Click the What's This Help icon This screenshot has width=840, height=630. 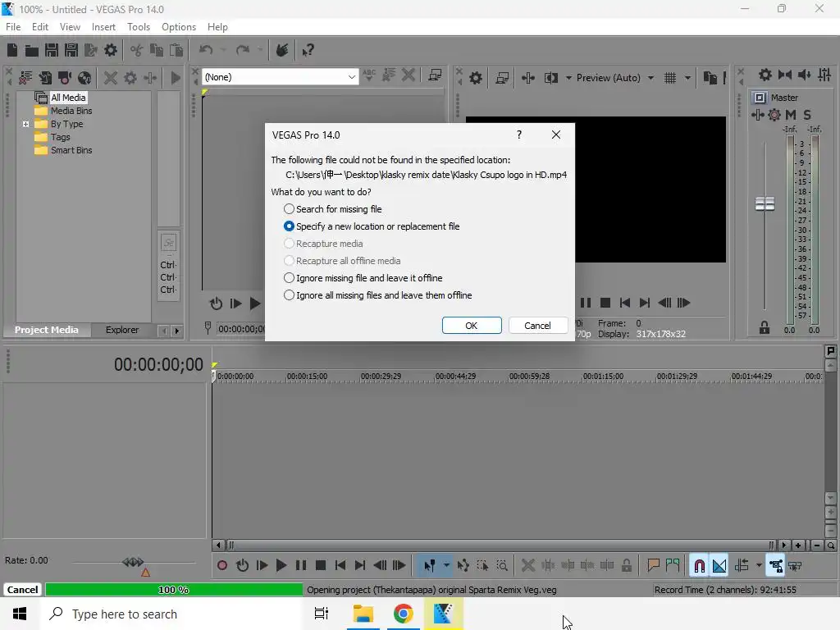tap(308, 50)
